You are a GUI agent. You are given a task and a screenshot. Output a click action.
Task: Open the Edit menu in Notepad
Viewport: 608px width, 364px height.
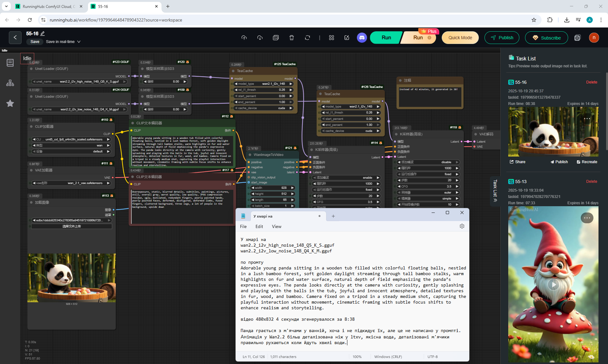tap(259, 226)
